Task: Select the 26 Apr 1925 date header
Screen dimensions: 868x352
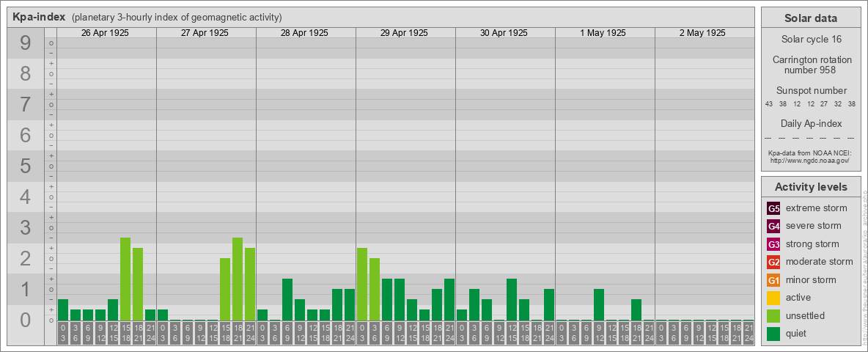Action: pos(105,33)
